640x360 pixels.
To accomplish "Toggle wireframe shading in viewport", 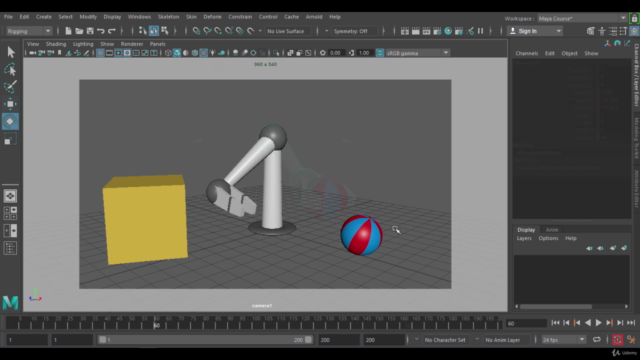I will click(168, 53).
